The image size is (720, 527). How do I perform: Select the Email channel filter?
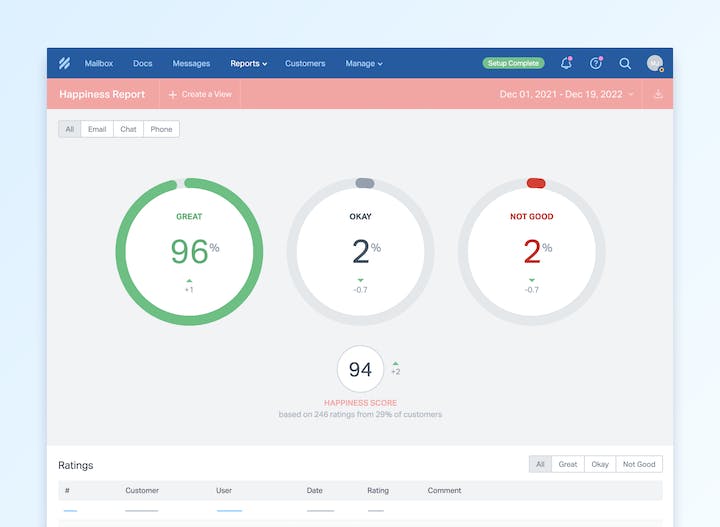pos(97,129)
